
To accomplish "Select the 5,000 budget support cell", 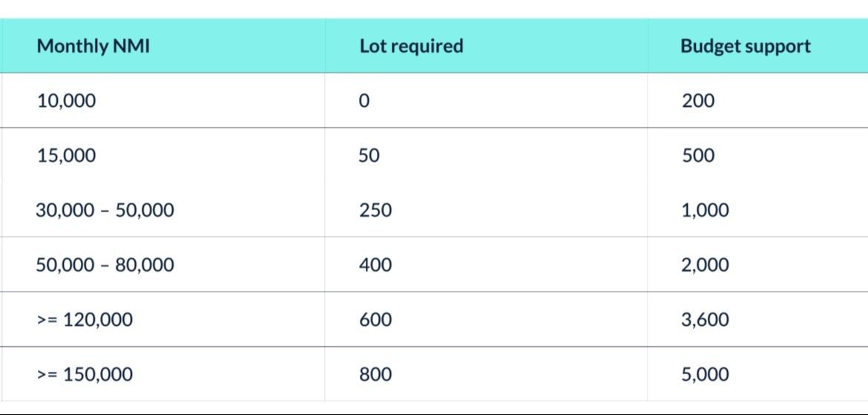I will pyautogui.click(x=705, y=374).
